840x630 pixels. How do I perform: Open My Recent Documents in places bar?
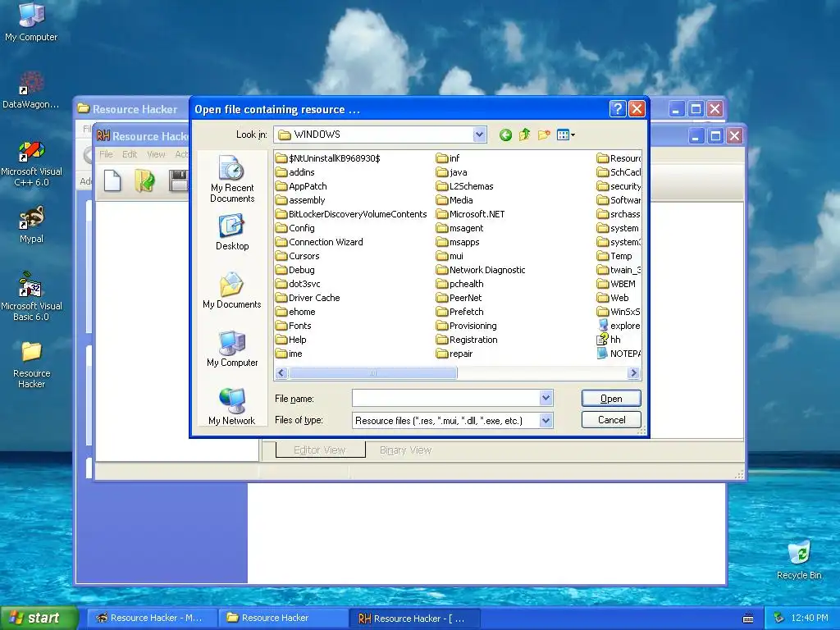click(x=232, y=179)
